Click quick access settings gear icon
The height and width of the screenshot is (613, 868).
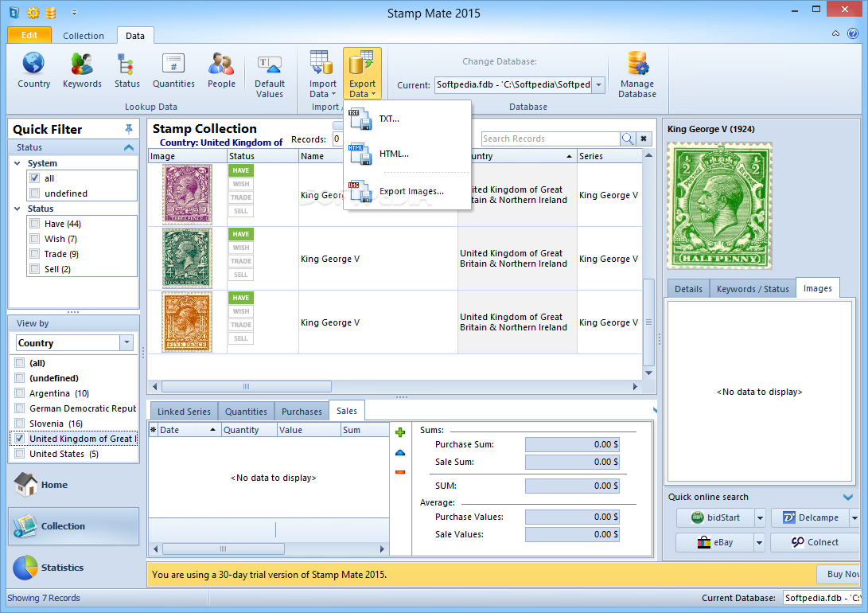pos(33,13)
